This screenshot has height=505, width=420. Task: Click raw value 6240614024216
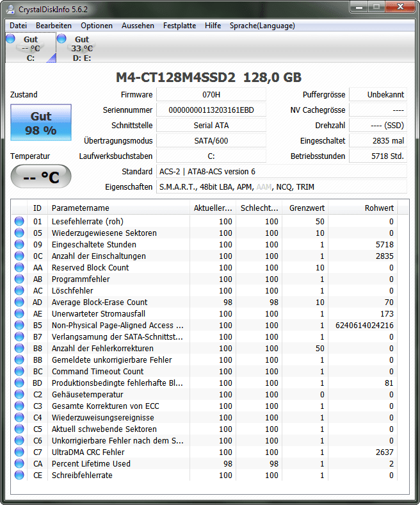tap(364, 326)
